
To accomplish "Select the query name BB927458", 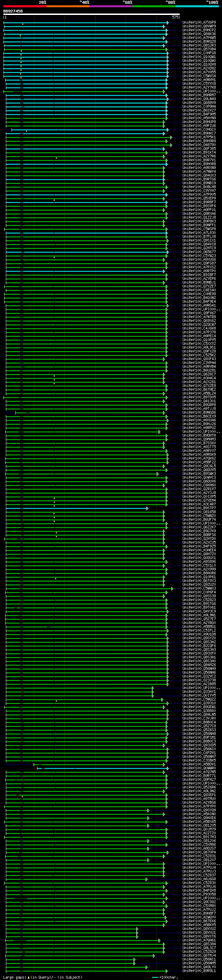I will 13,11.
